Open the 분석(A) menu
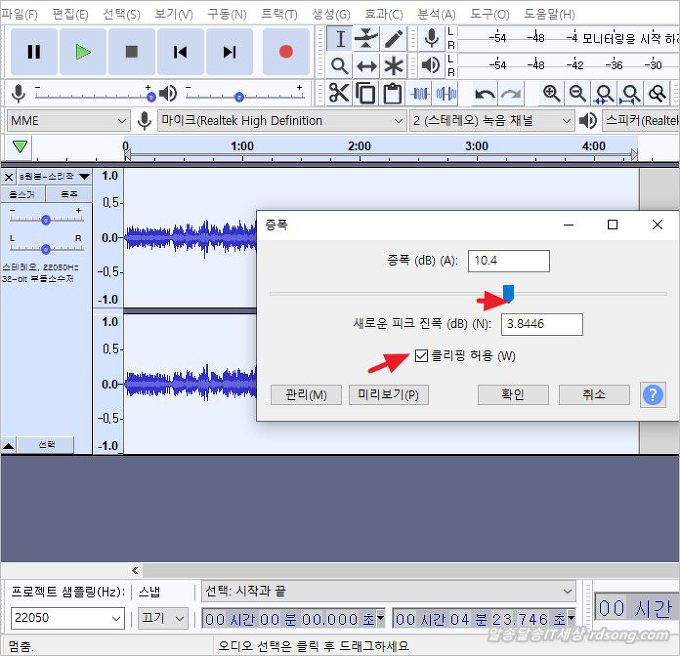 point(436,14)
